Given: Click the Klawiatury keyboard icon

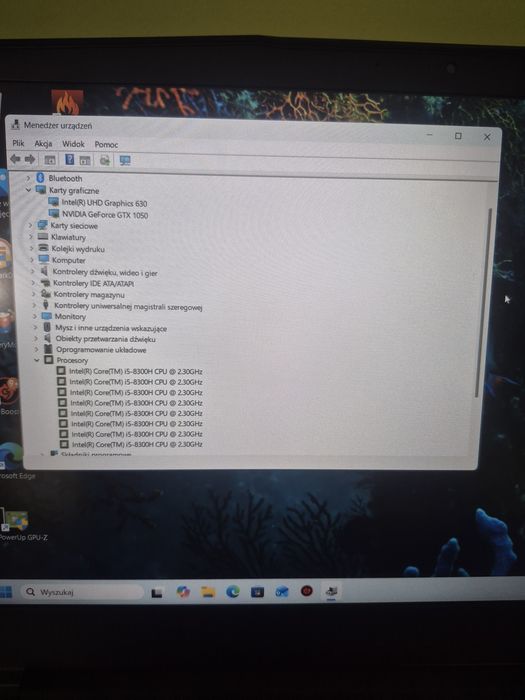Looking at the screenshot, I should click(x=43, y=237).
